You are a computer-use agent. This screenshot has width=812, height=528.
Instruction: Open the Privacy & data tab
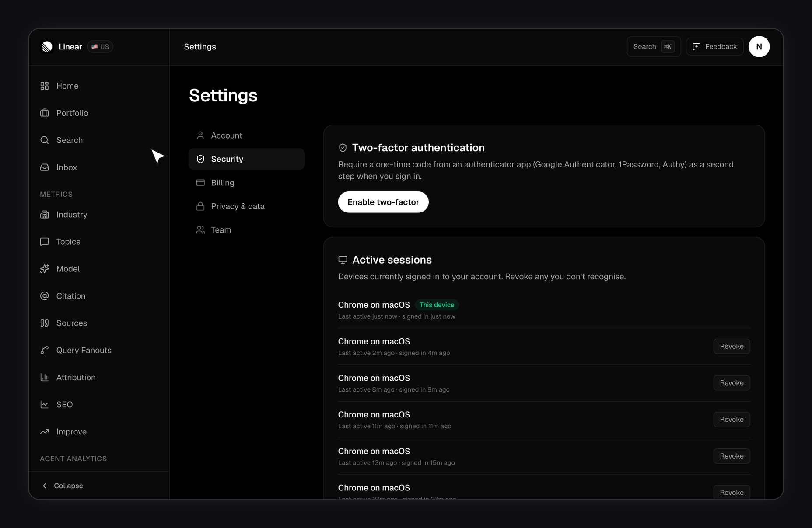(x=246, y=206)
